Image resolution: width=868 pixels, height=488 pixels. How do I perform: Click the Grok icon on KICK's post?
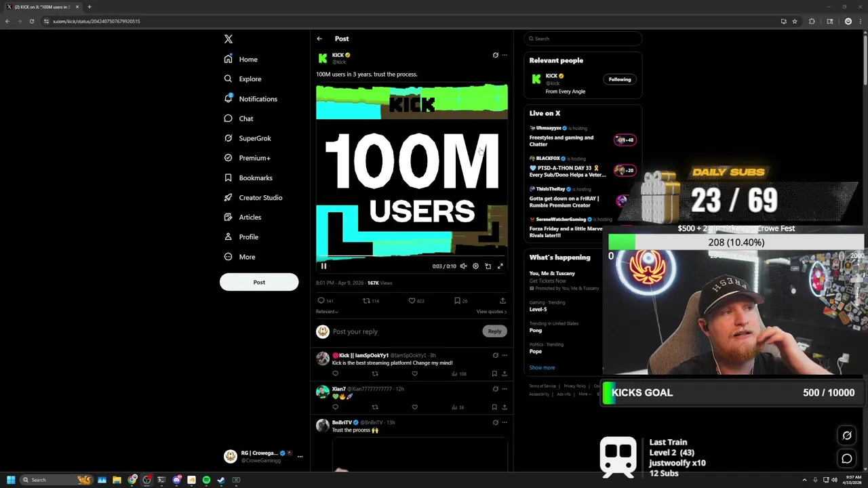(495, 55)
